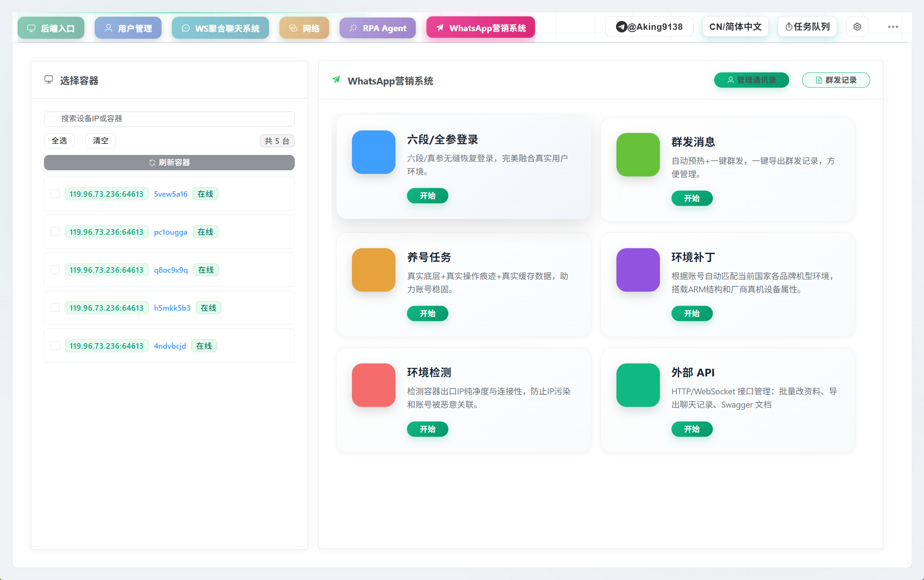Click the 在线 status tag for h5mkk5b3
This screenshot has height=580, width=924.
209,308
